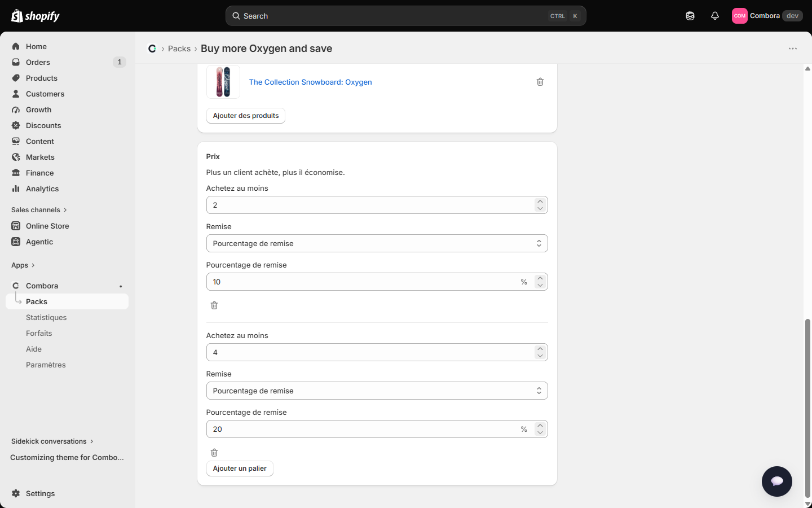Image resolution: width=812 pixels, height=508 pixels.
Task: Remove the first discount tier
Action: click(x=214, y=305)
